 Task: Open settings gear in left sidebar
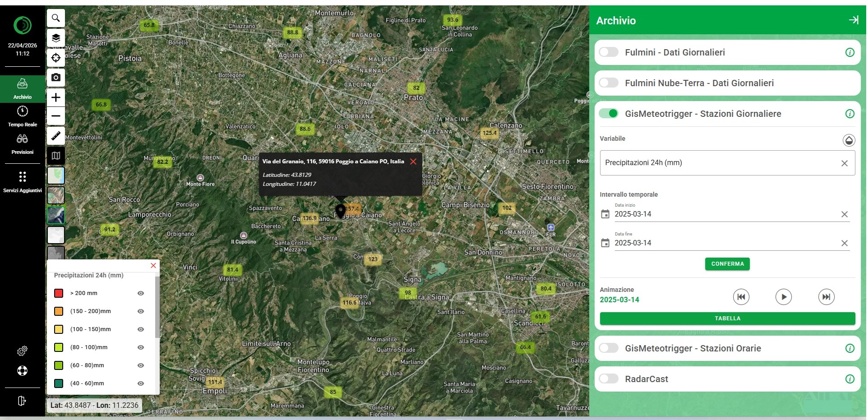pyautogui.click(x=22, y=351)
